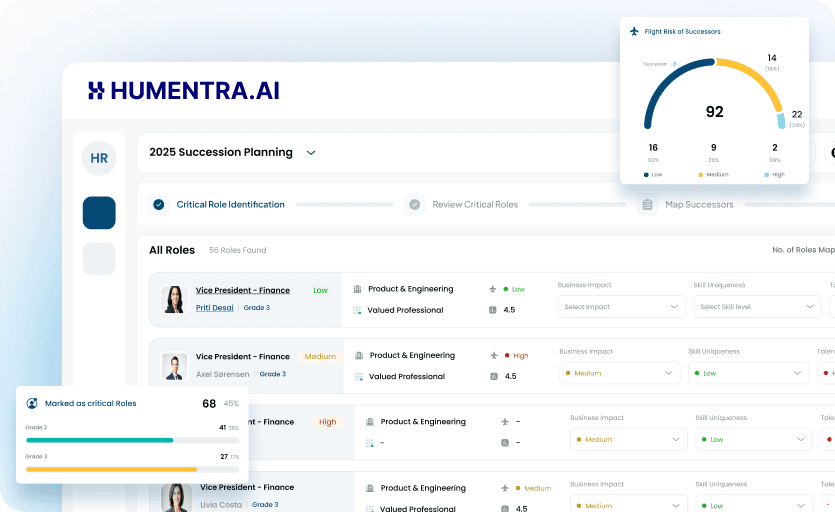Click Livia Costa's profile photo
This screenshot has width=835, height=512.
(177, 498)
